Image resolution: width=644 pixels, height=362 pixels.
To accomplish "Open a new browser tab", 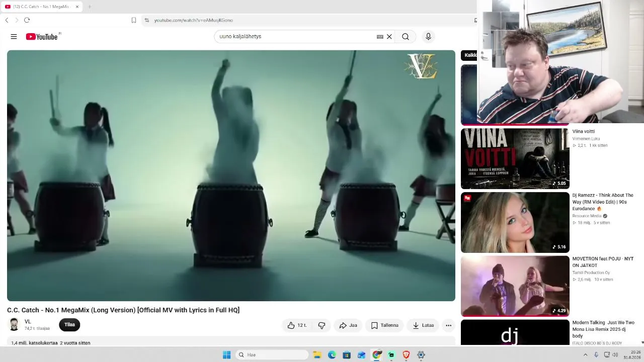I will click(90, 7).
